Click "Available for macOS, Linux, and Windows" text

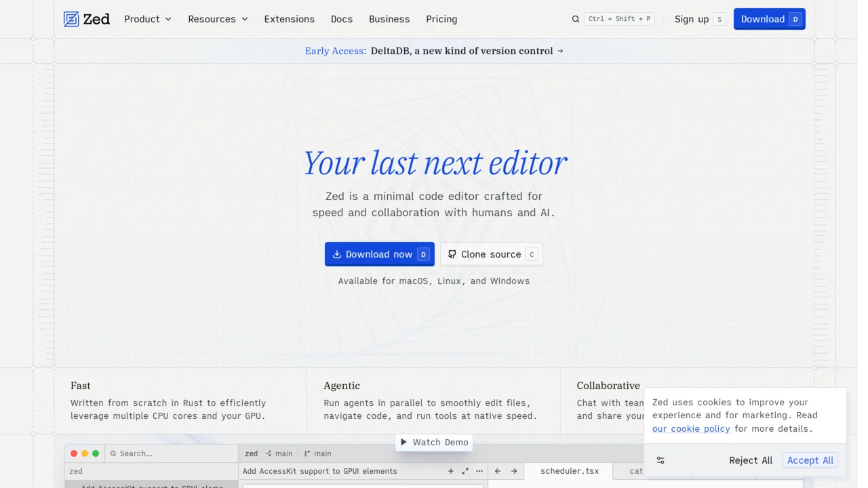[434, 281]
